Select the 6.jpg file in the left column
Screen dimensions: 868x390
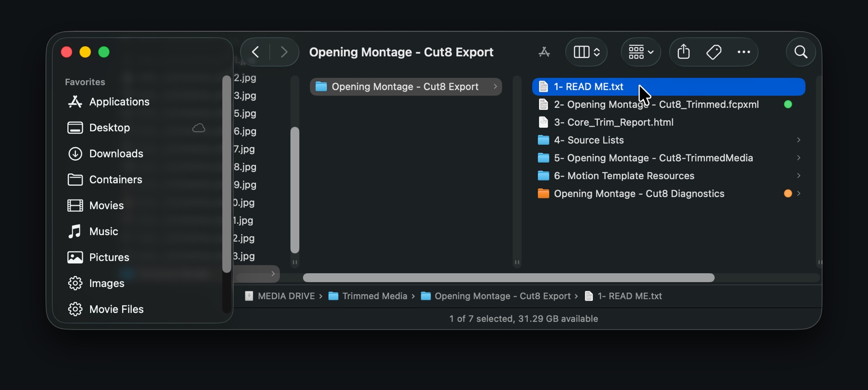pyautogui.click(x=245, y=131)
